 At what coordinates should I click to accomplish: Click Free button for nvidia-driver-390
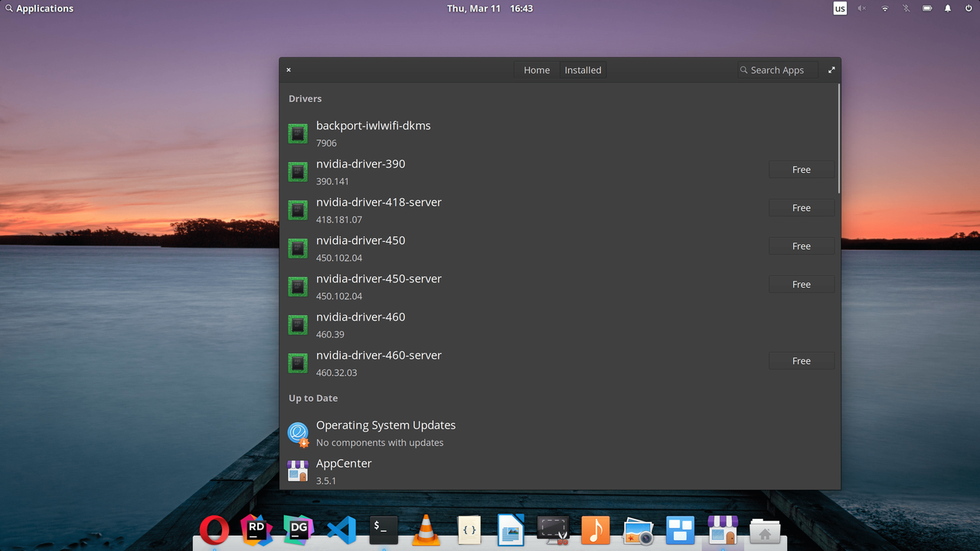coord(802,169)
